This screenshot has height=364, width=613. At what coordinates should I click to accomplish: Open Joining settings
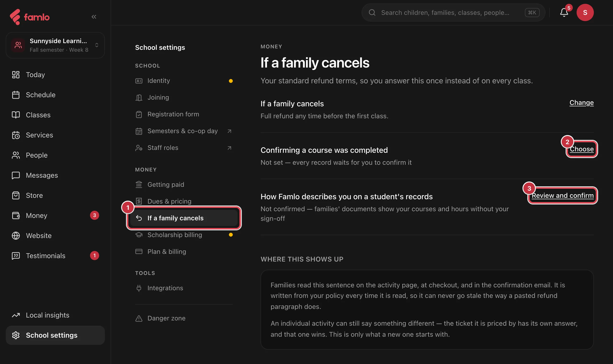tap(184, 97)
